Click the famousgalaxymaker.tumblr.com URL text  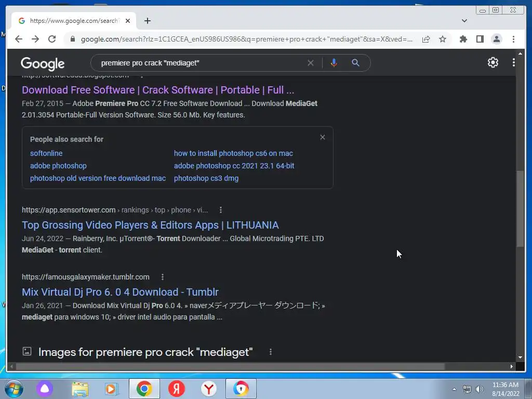tap(86, 277)
